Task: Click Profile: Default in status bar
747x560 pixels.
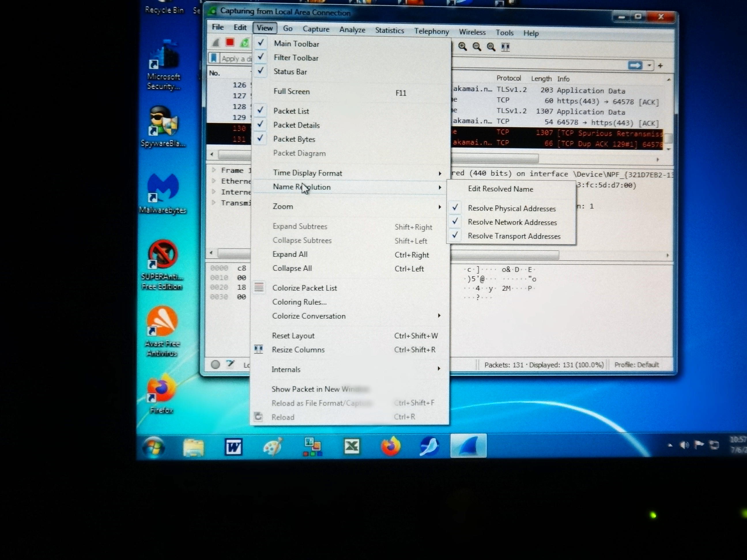Action: (637, 365)
